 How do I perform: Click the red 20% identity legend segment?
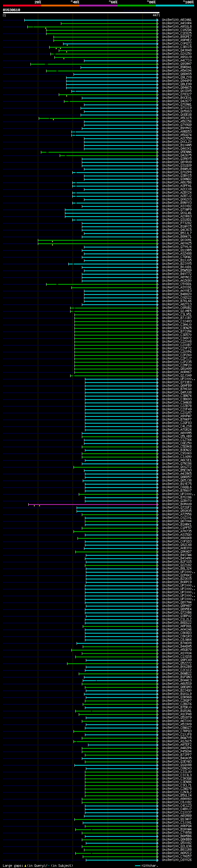[22, 6]
